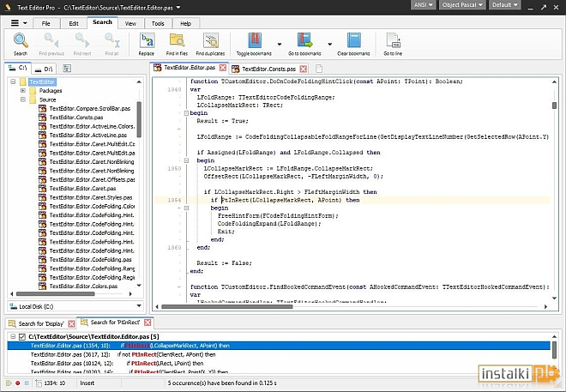The image size is (566, 392).
Task: Switch to Search for 'Display' results tab
Action: (x=41, y=323)
